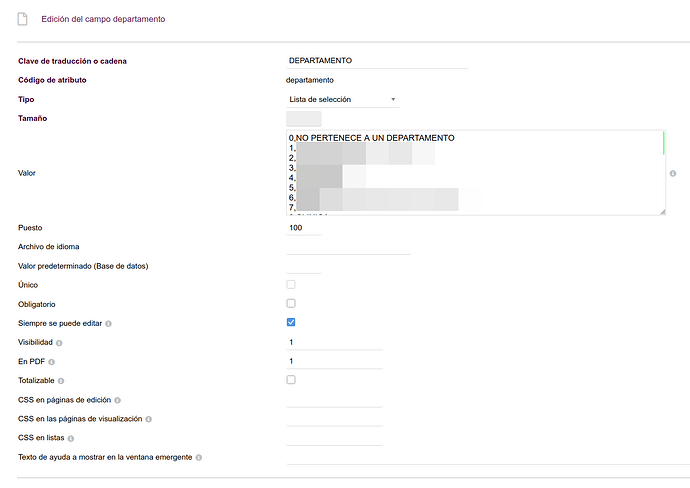
Task: Click info icon next to Siempre se puede editar
Action: tap(108, 324)
